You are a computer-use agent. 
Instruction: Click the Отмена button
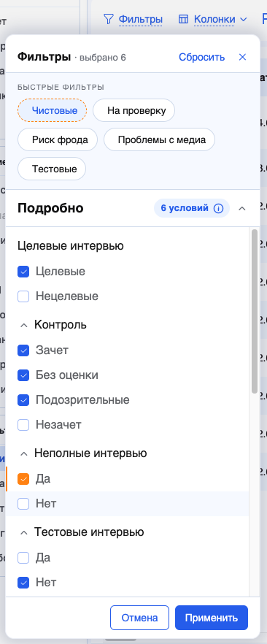pyautogui.click(x=139, y=618)
